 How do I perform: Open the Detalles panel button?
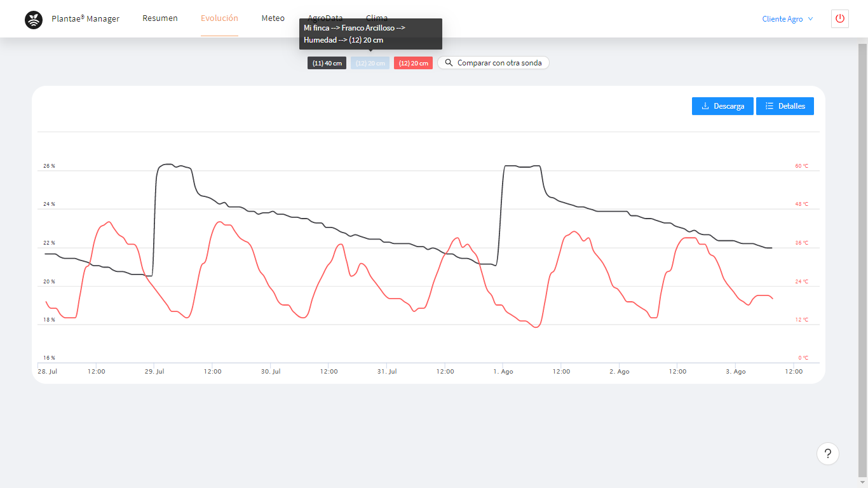point(785,106)
